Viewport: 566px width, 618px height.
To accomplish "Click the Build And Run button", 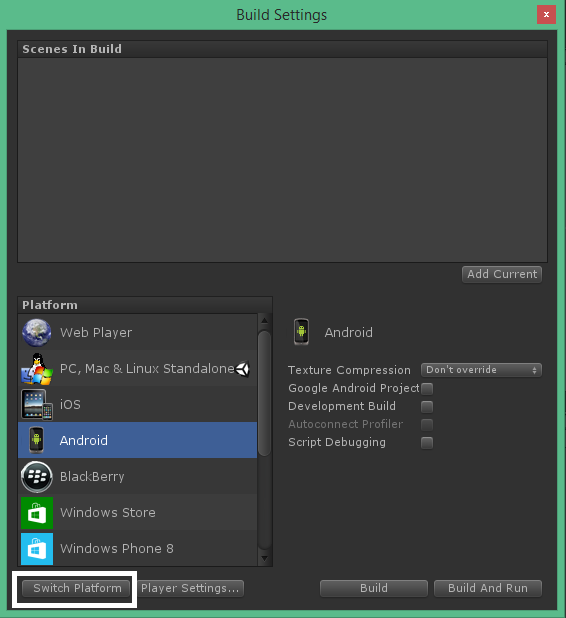I will (488, 588).
